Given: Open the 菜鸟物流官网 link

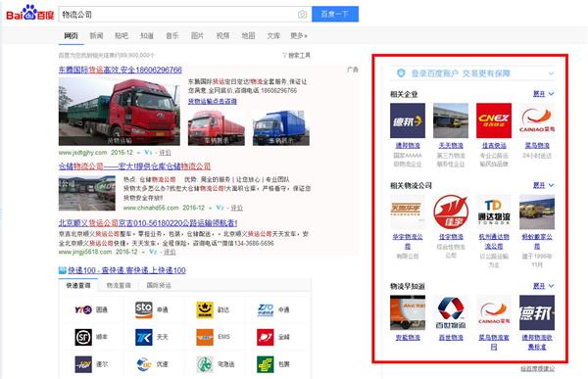Looking at the screenshot, I should click(494, 342).
